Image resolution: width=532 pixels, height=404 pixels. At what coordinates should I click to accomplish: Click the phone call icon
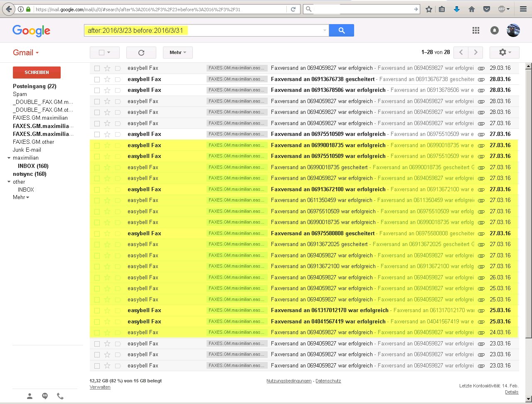pos(60,396)
